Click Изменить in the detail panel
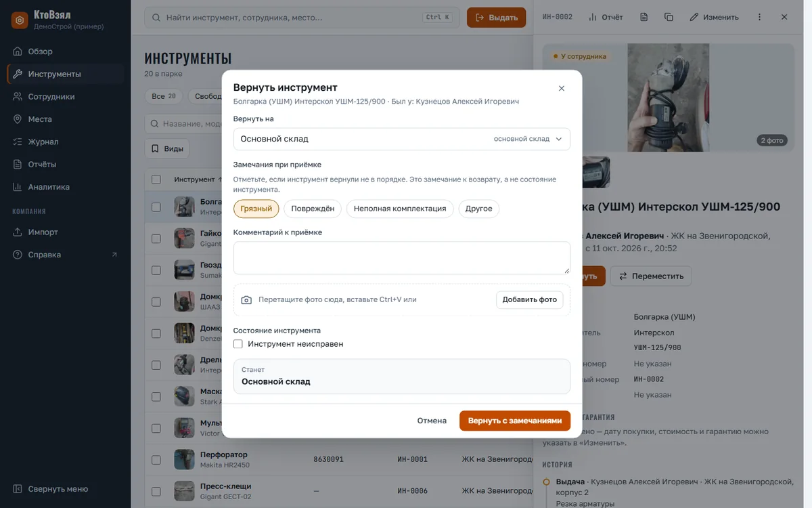The image size is (812, 508). tap(715, 17)
